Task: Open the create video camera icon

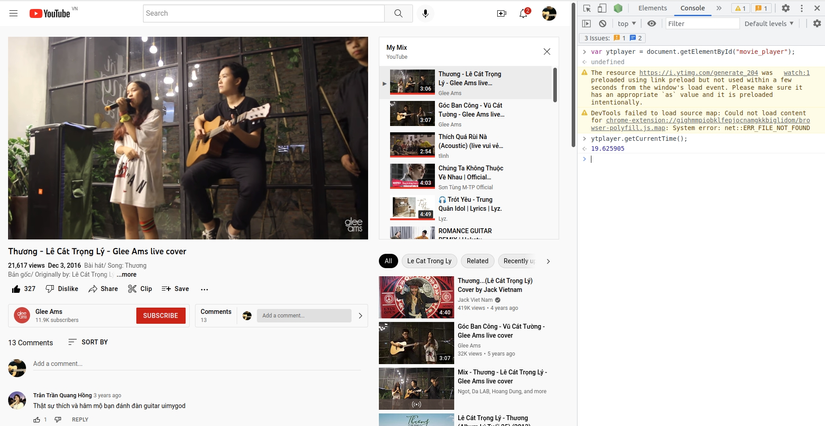Action: pyautogui.click(x=501, y=13)
